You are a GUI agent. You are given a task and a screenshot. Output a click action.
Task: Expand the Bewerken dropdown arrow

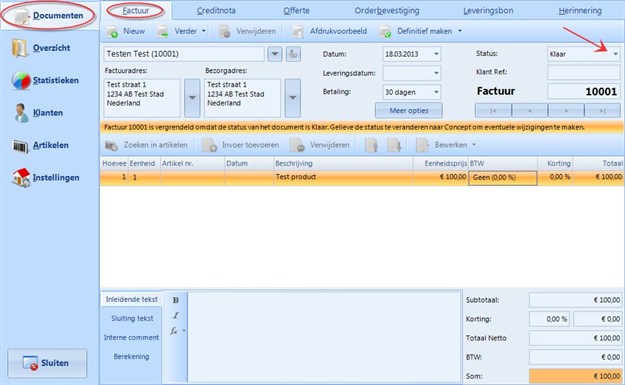[474, 145]
